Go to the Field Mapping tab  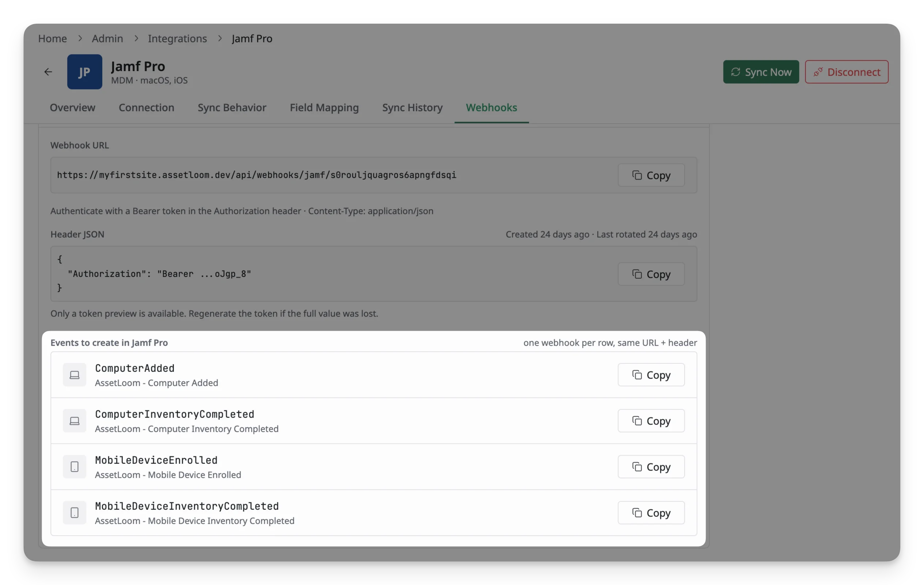[324, 107]
